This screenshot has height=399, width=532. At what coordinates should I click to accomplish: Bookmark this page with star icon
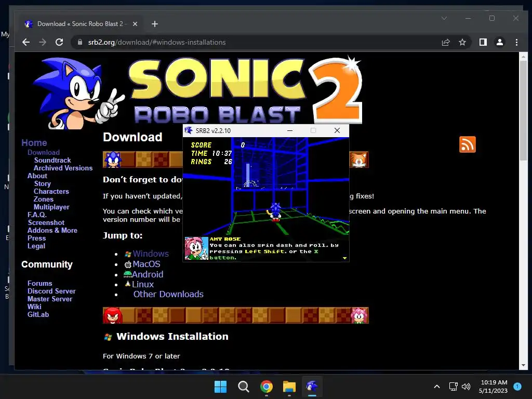462,42
